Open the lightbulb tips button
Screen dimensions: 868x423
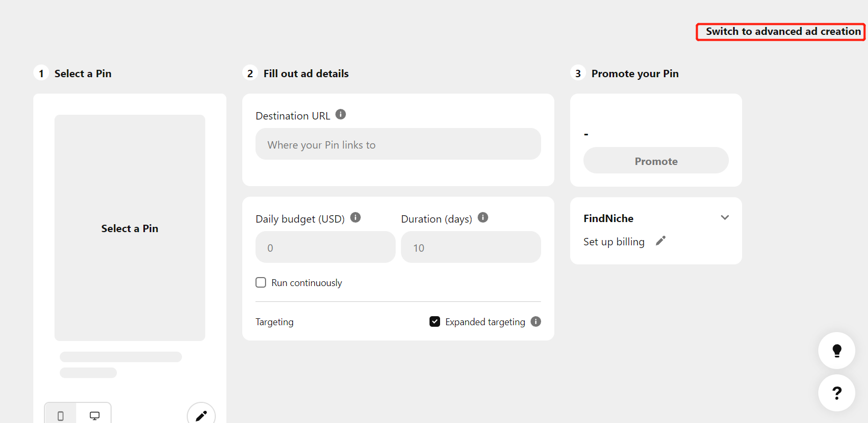[837, 351]
